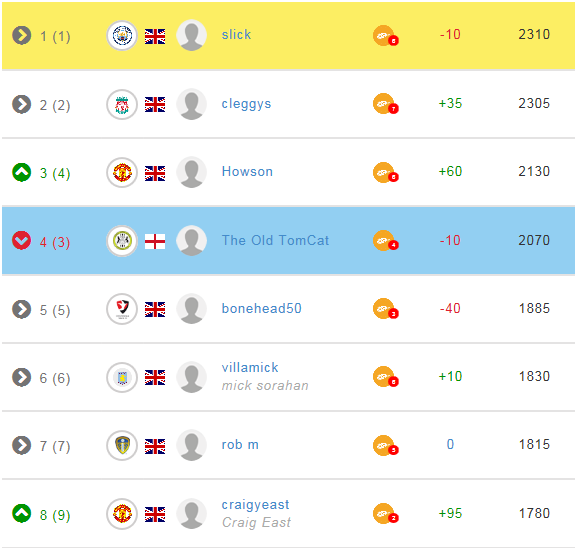The width and height of the screenshot is (575, 548).
Task: Click UK flag next to craigyeast
Action: pyautogui.click(x=155, y=514)
